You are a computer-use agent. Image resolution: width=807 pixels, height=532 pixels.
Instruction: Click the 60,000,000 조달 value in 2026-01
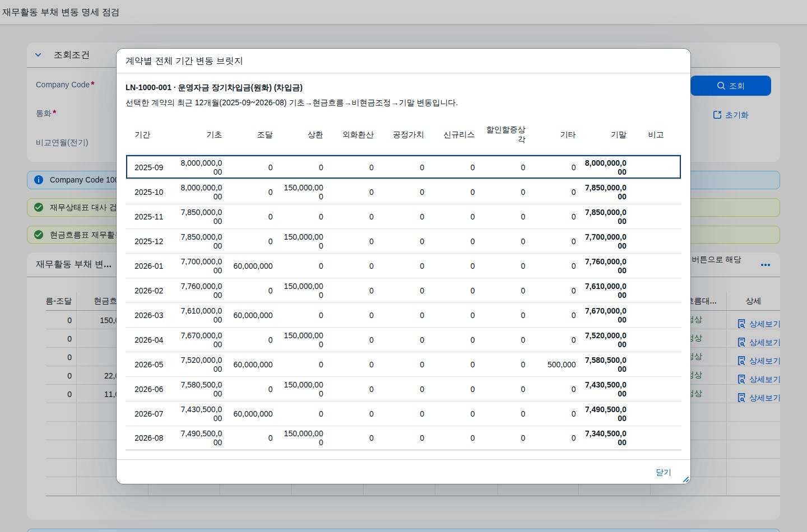coord(253,266)
